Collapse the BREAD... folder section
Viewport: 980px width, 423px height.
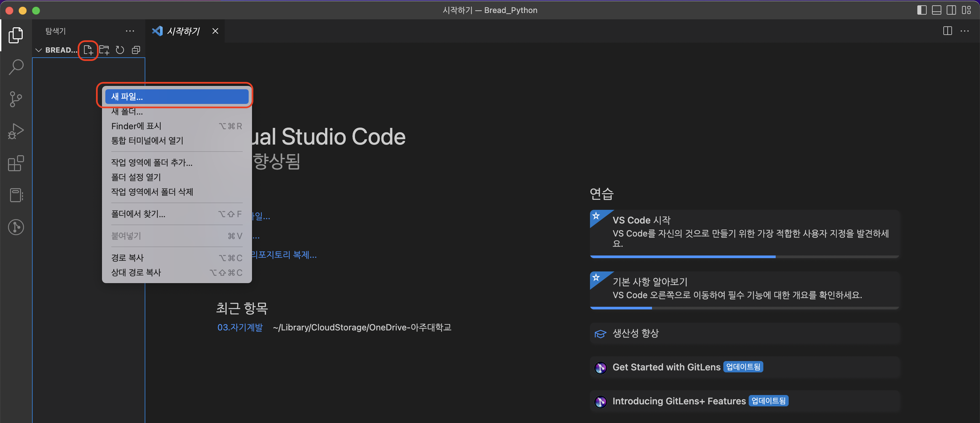39,50
